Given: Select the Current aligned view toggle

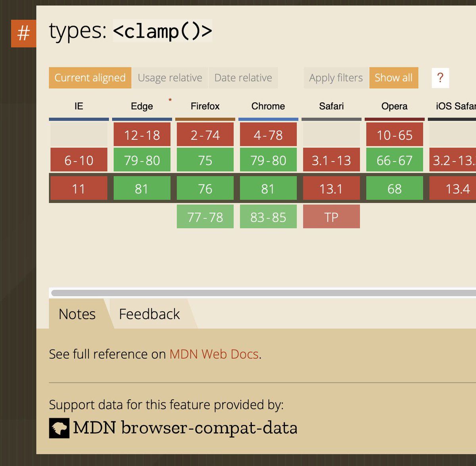Looking at the screenshot, I should pyautogui.click(x=90, y=78).
